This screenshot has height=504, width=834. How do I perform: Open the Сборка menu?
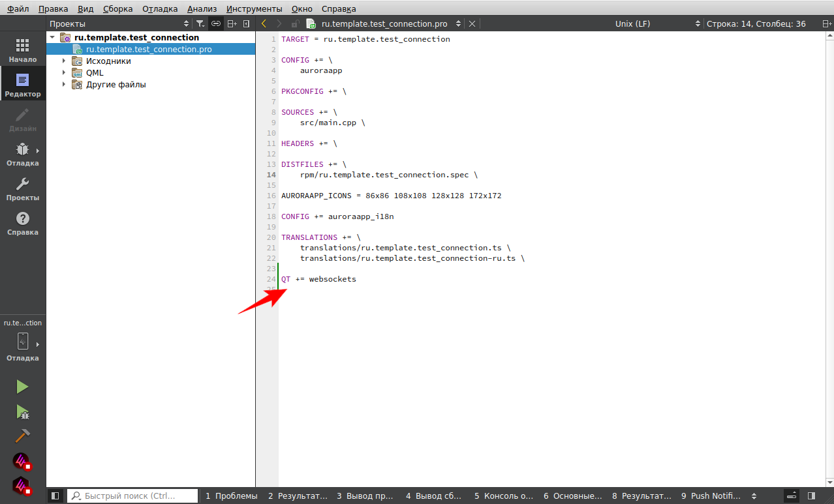coord(117,8)
